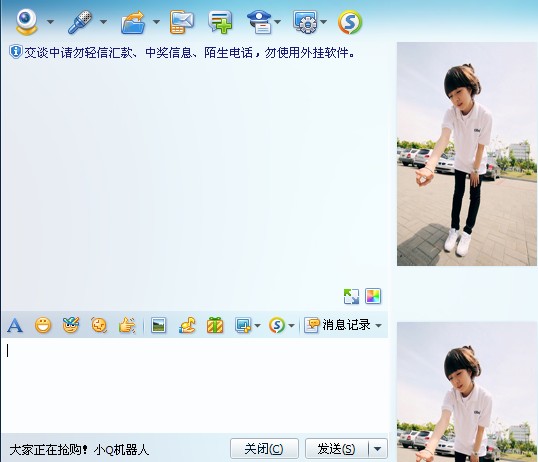Open the magic emoticon icon with the wand

click(x=71, y=325)
